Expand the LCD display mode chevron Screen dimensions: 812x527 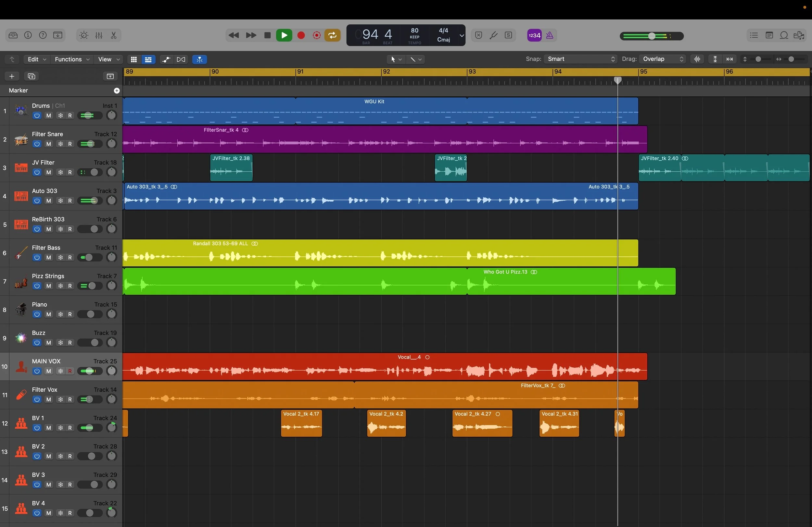coord(462,35)
